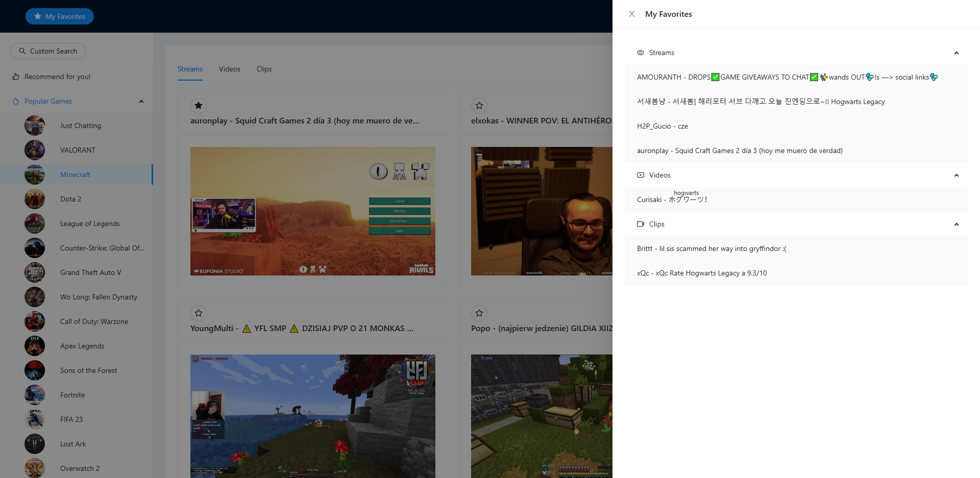Collapse the Videos favorites section
980x478 pixels.
pyautogui.click(x=957, y=175)
